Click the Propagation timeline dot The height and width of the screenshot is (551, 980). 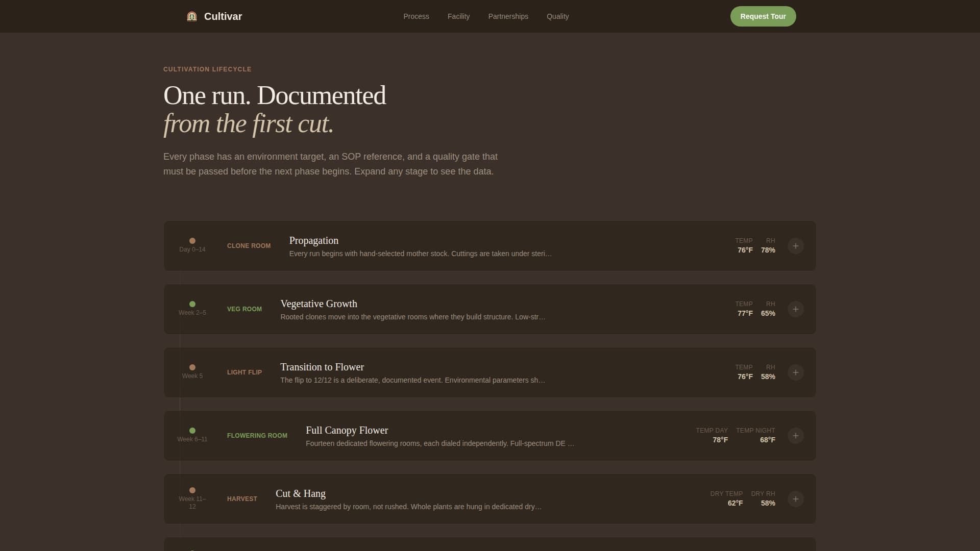pyautogui.click(x=192, y=241)
